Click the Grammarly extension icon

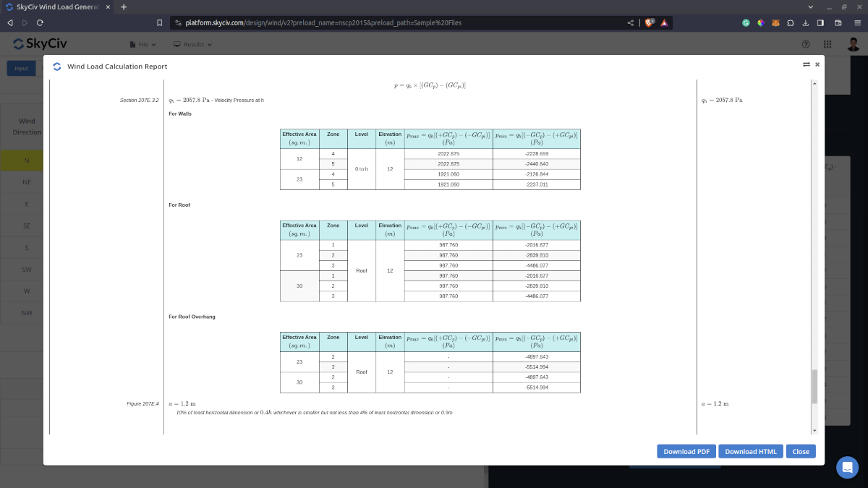pos(746,22)
